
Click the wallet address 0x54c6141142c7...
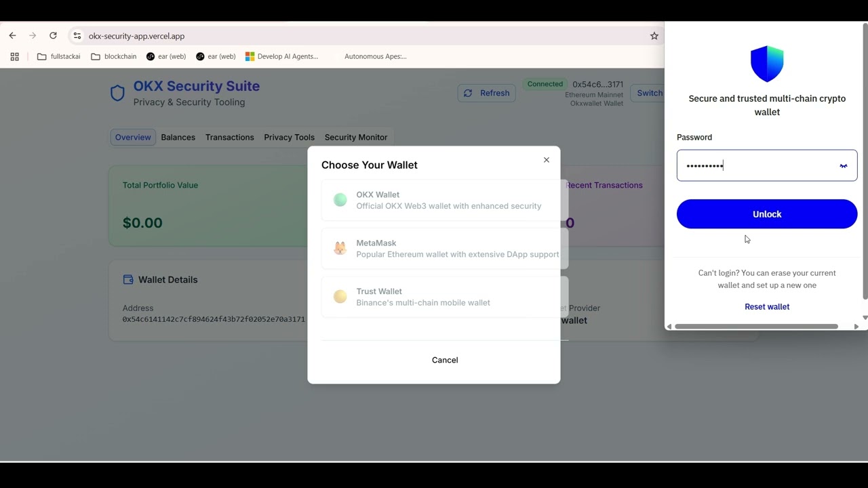[214, 319]
